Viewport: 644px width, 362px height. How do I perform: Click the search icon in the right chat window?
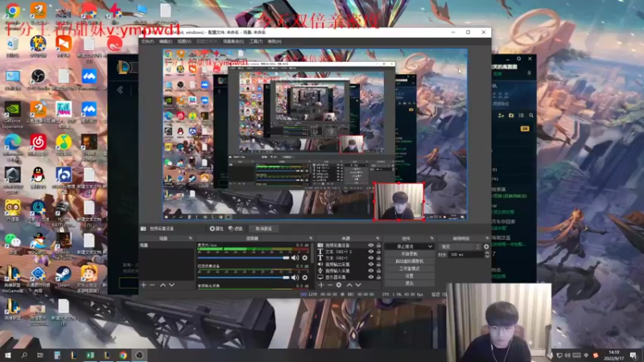click(531, 116)
